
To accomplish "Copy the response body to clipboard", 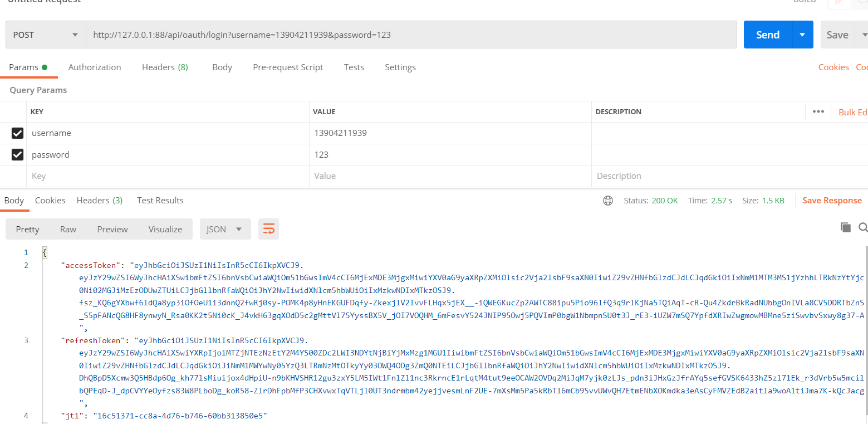I will 845,227.
